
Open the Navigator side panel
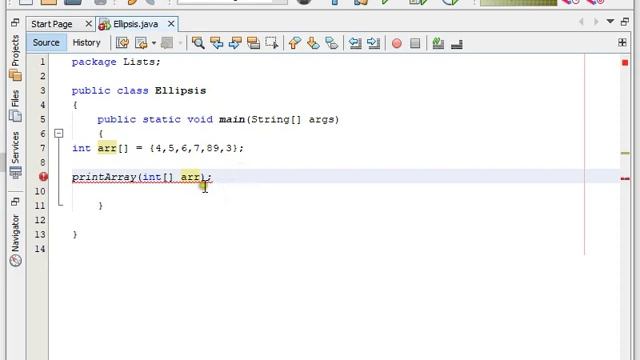pos(15,233)
